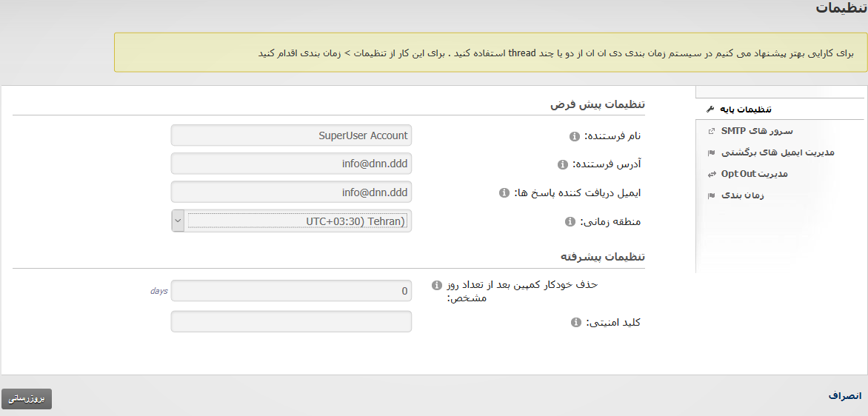Click the auto-delete days number field

291,291
